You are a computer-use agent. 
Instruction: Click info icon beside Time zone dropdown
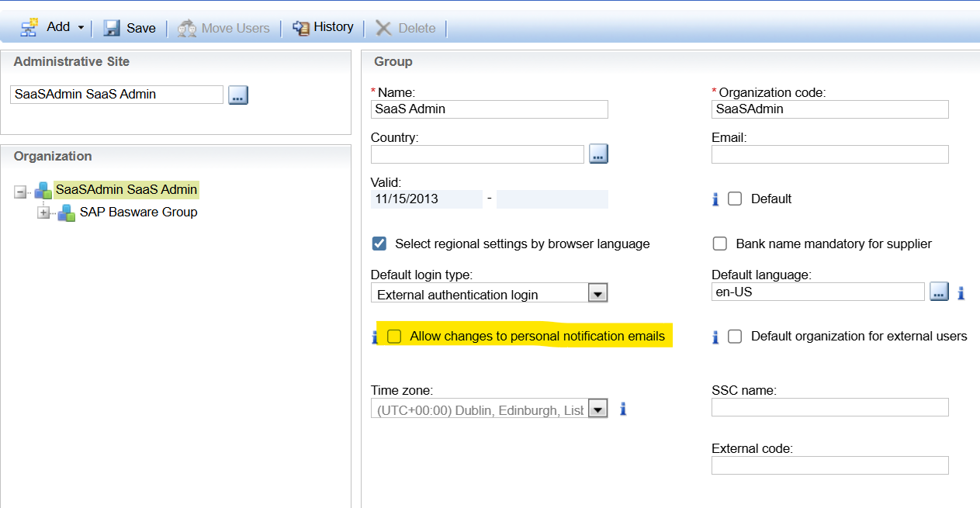[622, 409]
